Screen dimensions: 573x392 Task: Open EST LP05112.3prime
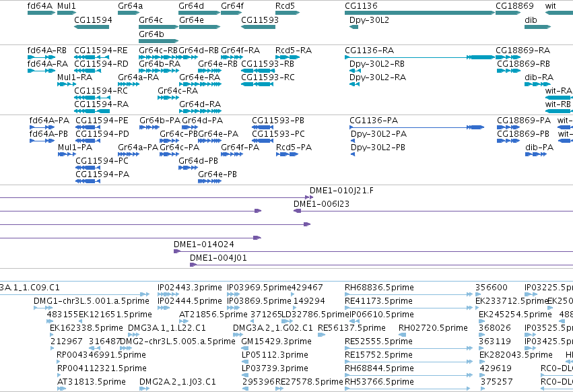click(244, 361)
